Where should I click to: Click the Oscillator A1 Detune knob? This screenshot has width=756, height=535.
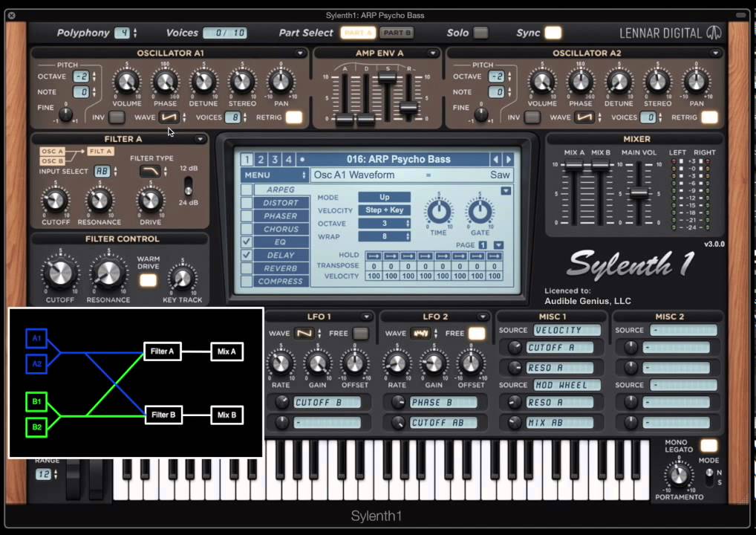pyautogui.click(x=203, y=82)
